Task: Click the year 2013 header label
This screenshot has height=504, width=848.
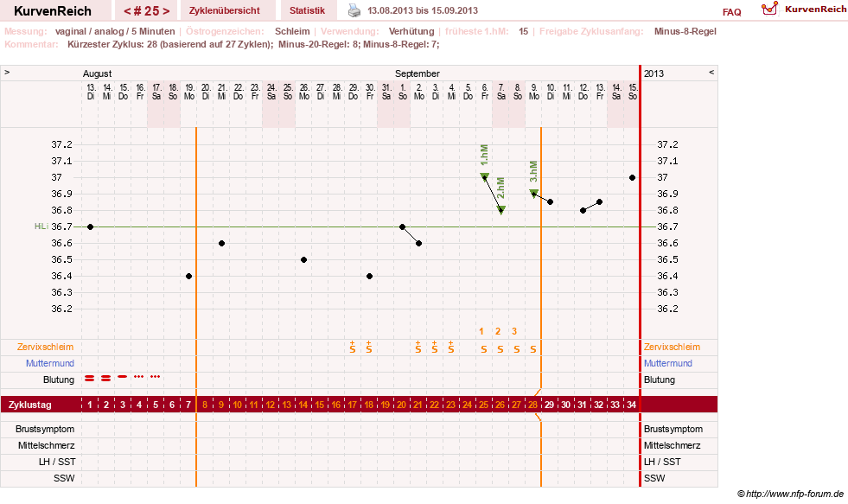Action: click(654, 73)
